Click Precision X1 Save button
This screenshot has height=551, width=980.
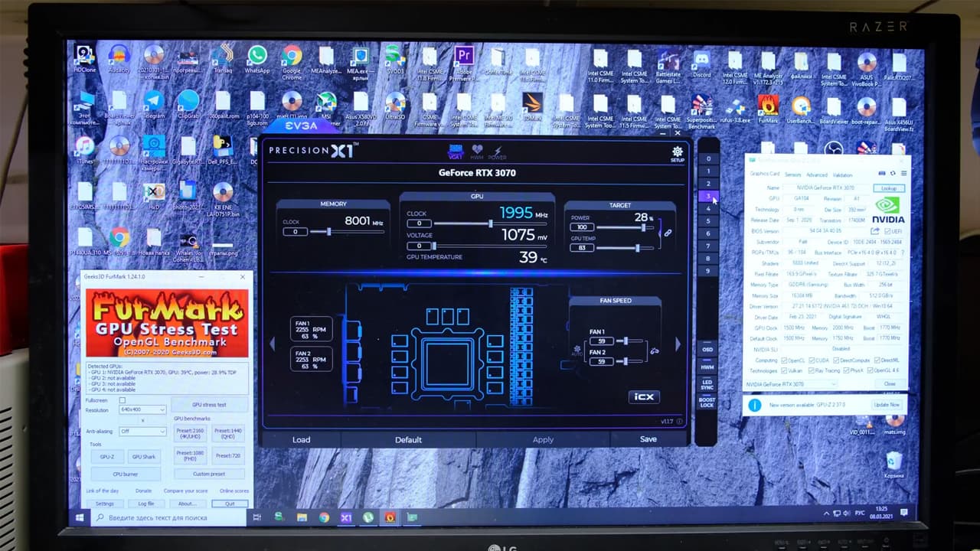point(648,439)
